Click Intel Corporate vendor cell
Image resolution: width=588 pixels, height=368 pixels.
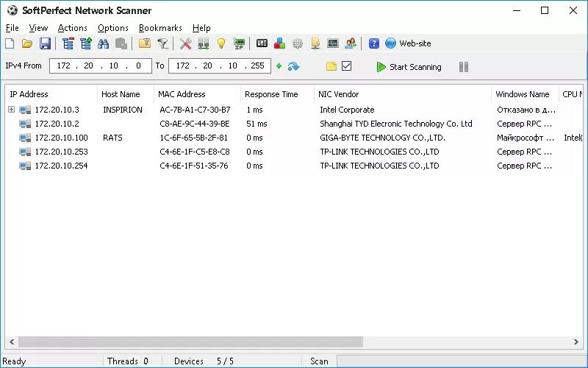[x=347, y=110]
